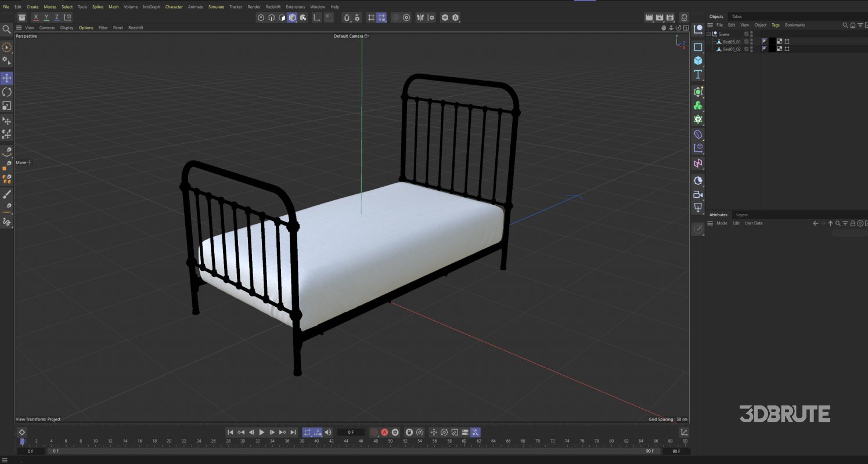Select the Axis modification icon in the top toolbar
The width and height of the screenshot is (868, 464).
point(315,17)
